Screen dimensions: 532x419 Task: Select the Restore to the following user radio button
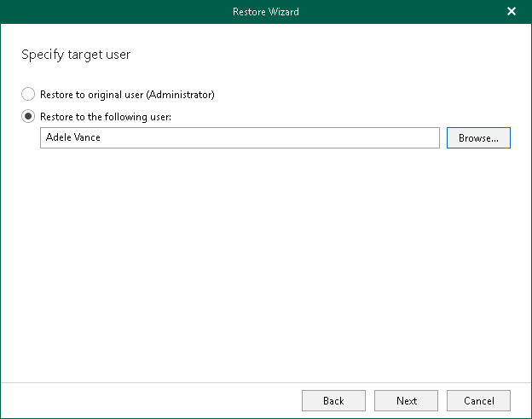29,117
